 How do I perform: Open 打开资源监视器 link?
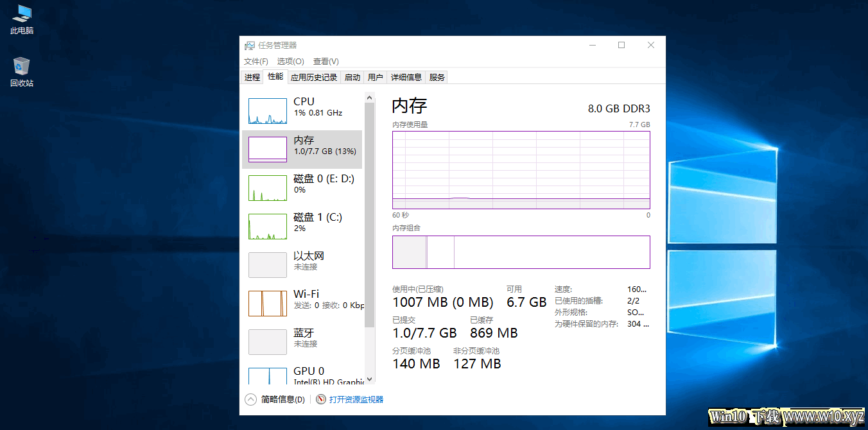(356, 399)
